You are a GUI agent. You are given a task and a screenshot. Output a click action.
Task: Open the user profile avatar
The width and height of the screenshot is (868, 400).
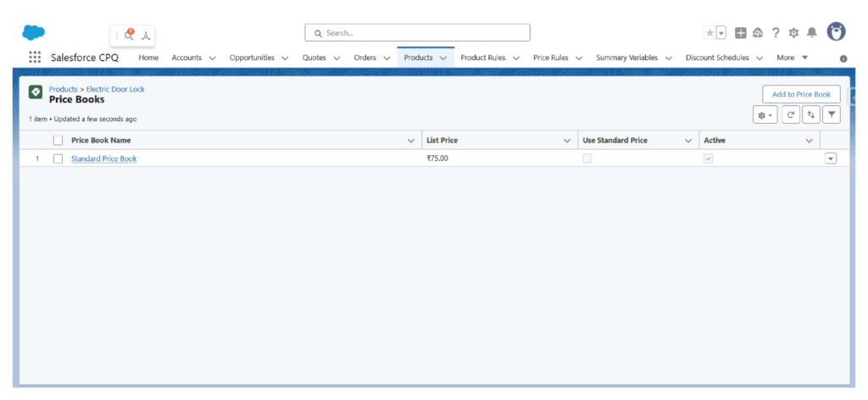[837, 32]
